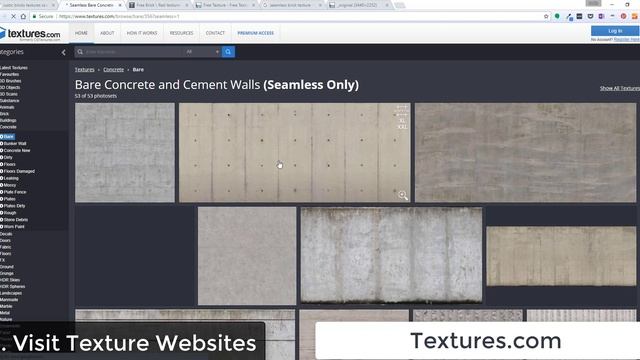The height and width of the screenshot is (360, 640).
Task: Open the ABOUT nav item
Action: click(x=107, y=33)
